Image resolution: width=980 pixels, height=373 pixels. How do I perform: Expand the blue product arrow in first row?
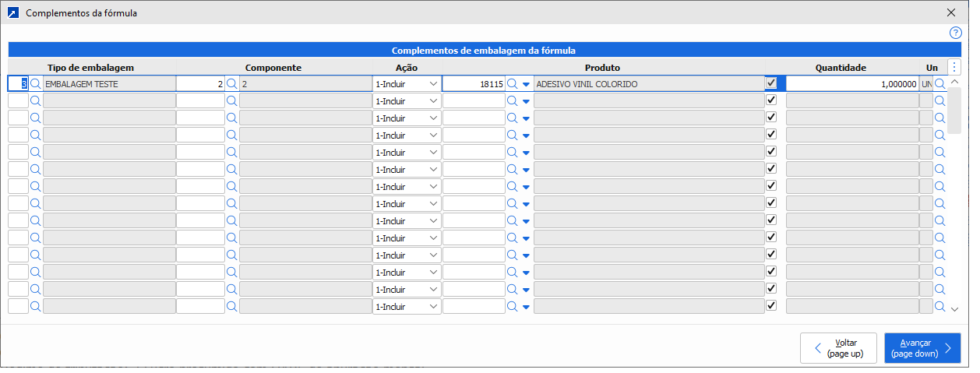526,84
